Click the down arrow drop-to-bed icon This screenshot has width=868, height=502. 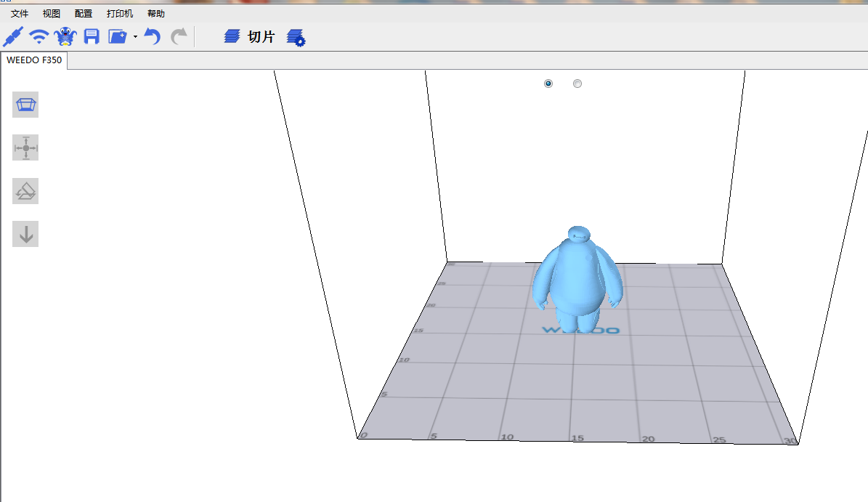25,235
